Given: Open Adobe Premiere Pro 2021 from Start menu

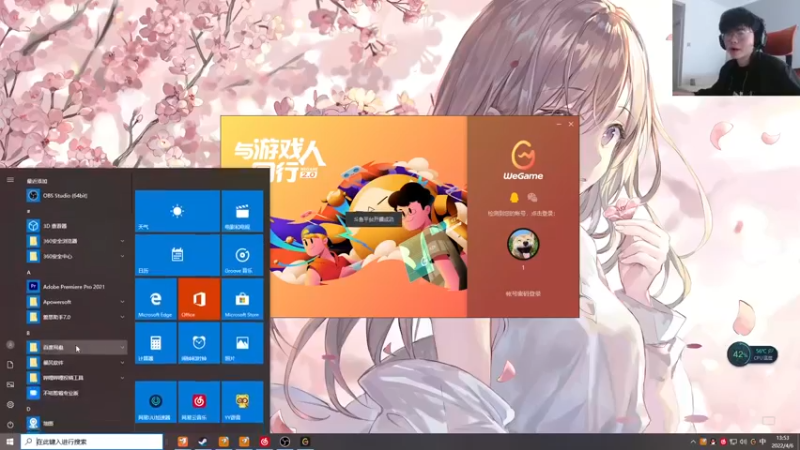Looking at the screenshot, I should (74, 287).
